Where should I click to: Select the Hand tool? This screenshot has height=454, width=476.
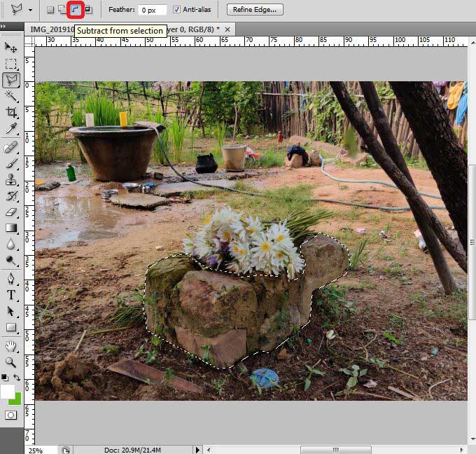pos(11,346)
